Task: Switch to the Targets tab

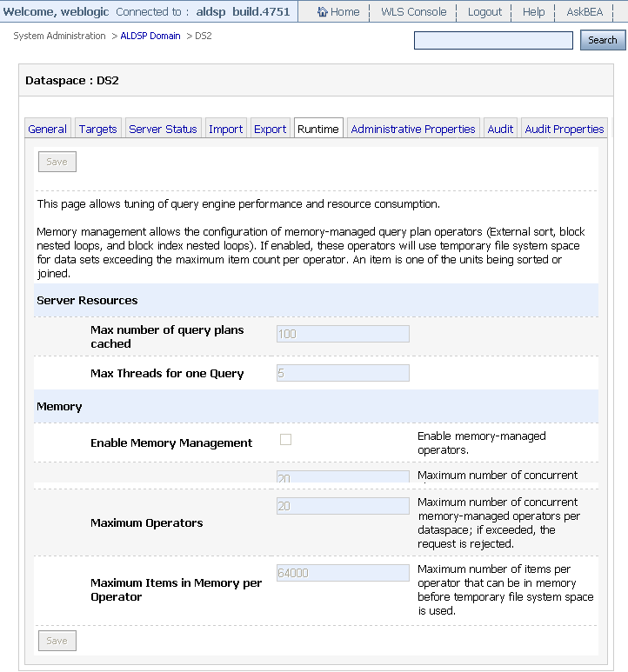Action: (x=98, y=129)
